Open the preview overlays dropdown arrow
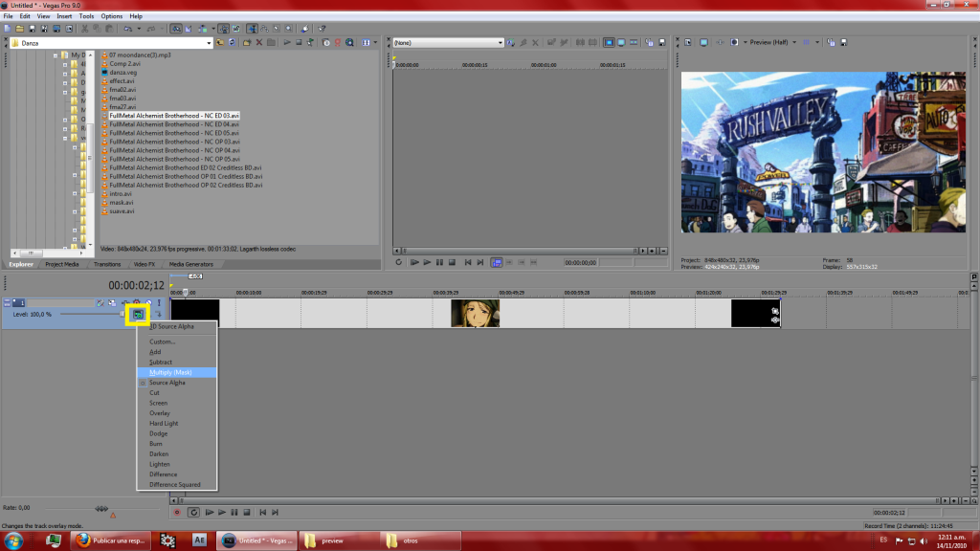Viewport: 980px width, 551px height. click(817, 42)
